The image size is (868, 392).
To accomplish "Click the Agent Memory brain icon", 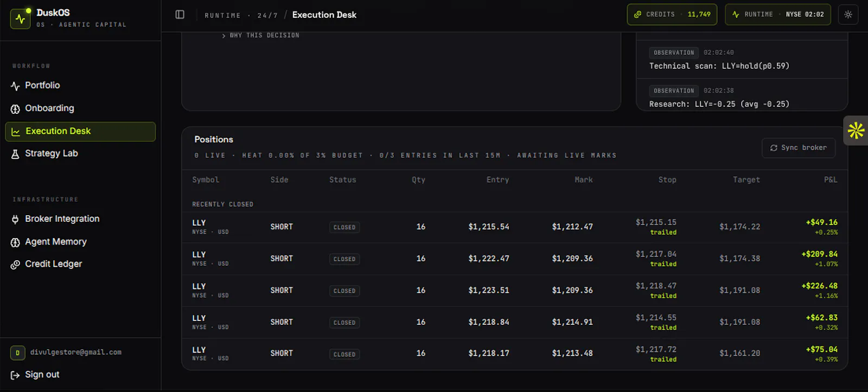I will click(15, 242).
